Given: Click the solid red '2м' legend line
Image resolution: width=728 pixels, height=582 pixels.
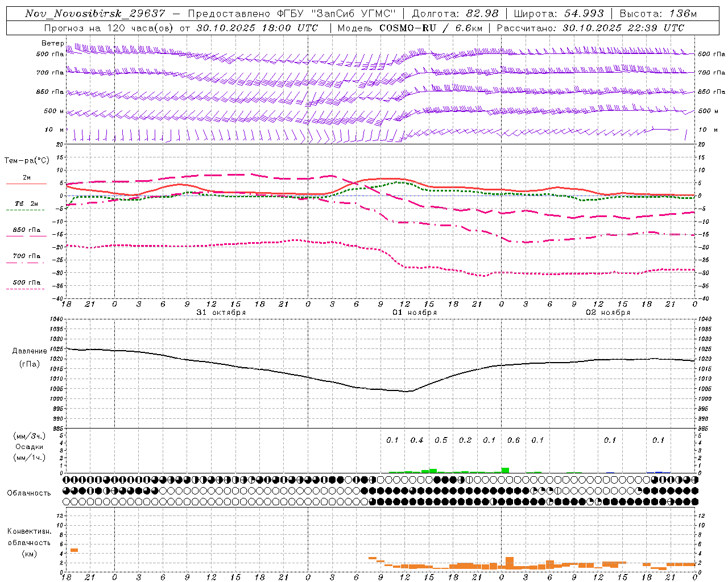Looking at the screenshot, I should [26, 184].
